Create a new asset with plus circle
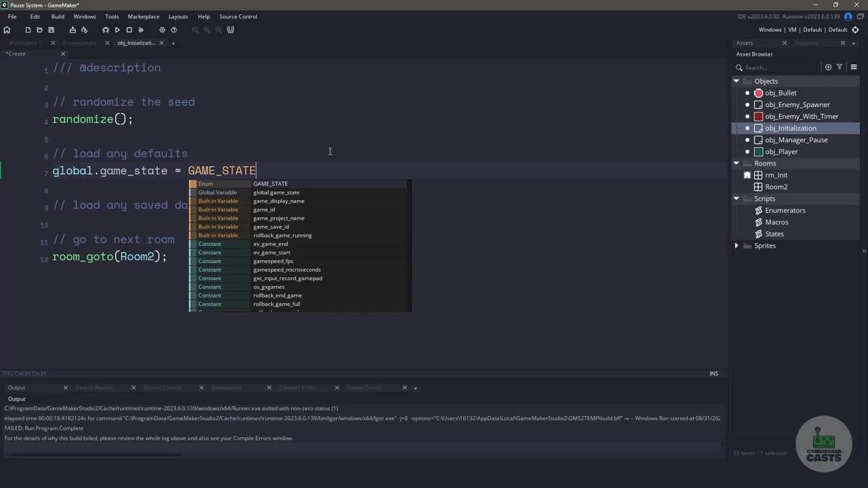 [828, 67]
